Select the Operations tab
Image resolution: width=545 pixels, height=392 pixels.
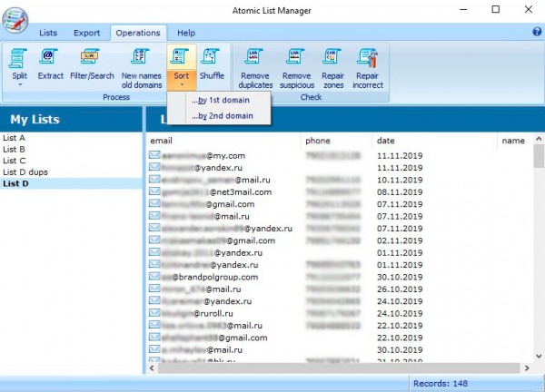138,33
